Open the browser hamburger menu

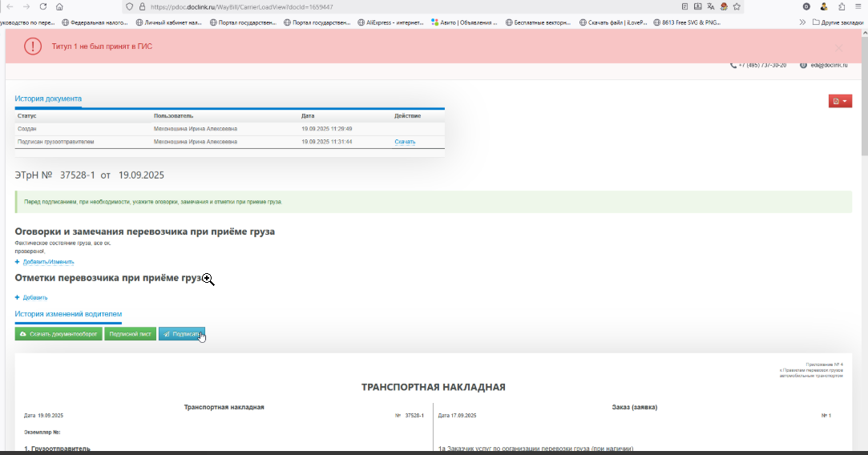pos(858,6)
